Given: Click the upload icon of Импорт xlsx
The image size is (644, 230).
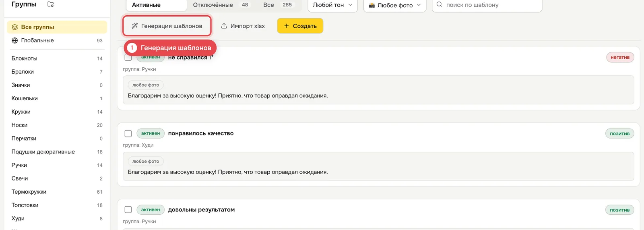Looking at the screenshot, I should (x=224, y=26).
